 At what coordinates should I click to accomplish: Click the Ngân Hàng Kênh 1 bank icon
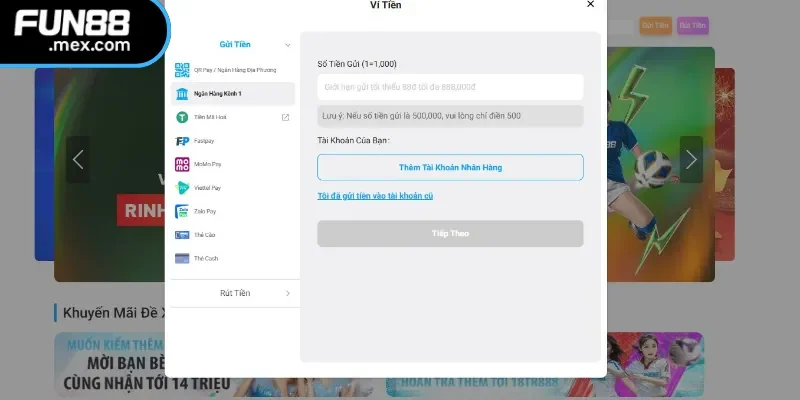[x=182, y=94]
